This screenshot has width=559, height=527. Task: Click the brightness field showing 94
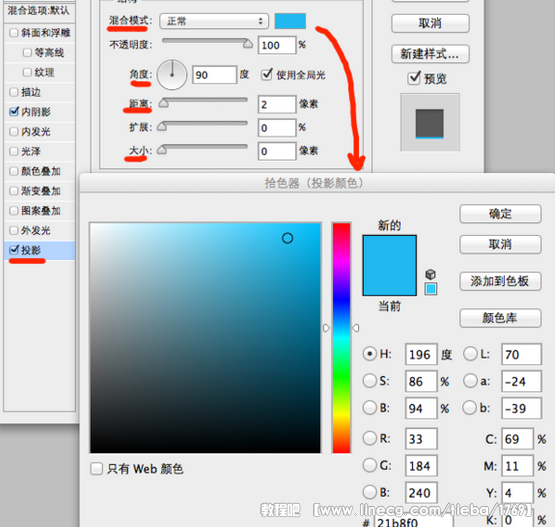(421, 408)
